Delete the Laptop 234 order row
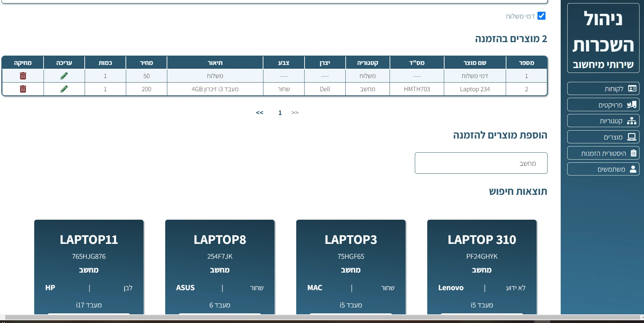The height and width of the screenshot is (323, 644). (x=23, y=89)
